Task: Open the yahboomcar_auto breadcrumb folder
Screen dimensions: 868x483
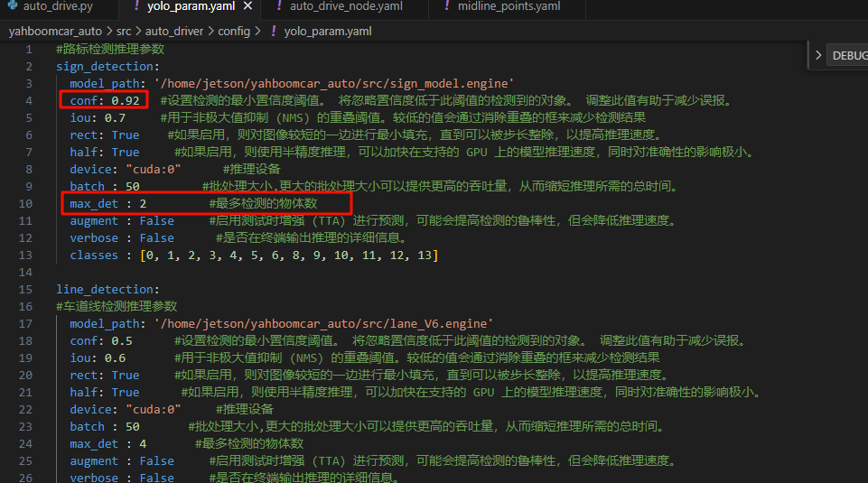Action: click(55, 31)
